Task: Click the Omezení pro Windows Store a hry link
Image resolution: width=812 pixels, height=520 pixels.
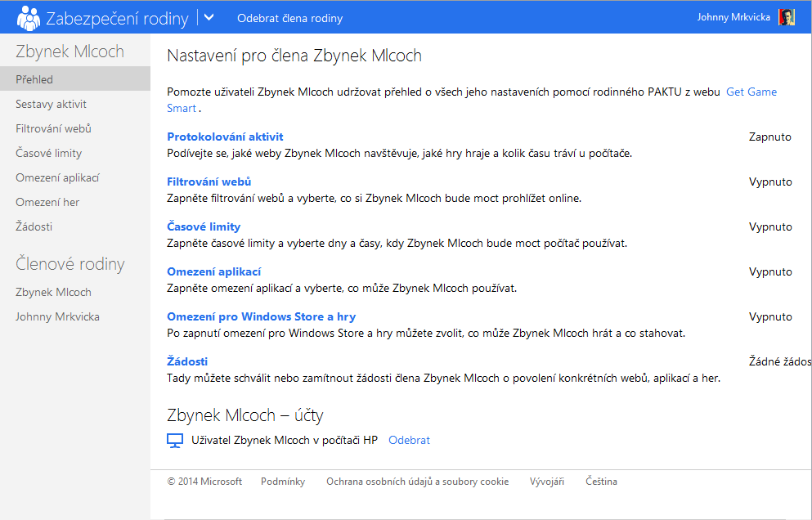Action: [261, 316]
